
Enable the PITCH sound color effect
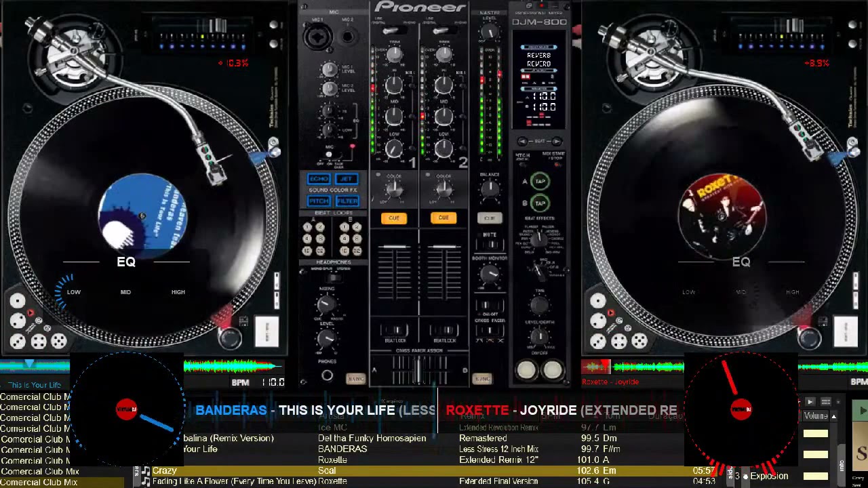pyautogui.click(x=318, y=201)
